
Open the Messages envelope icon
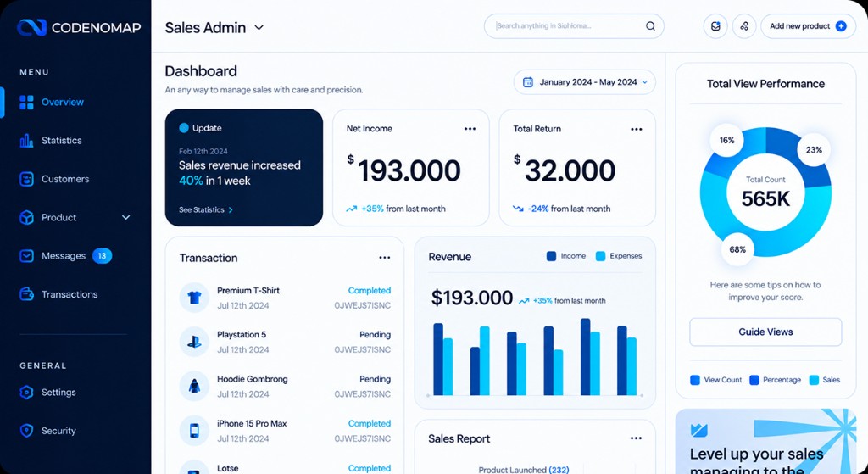pyautogui.click(x=26, y=256)
